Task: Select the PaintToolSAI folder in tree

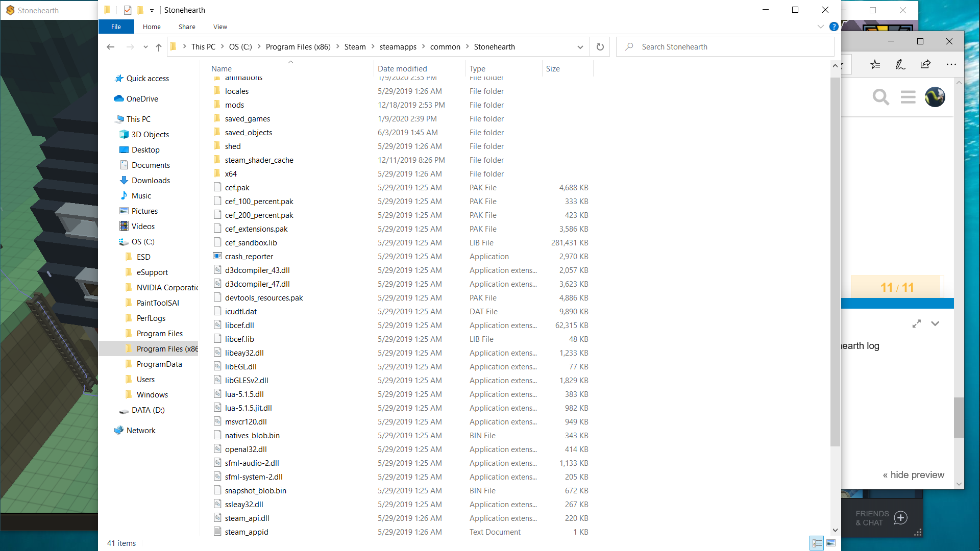Action: pos(157,303)
